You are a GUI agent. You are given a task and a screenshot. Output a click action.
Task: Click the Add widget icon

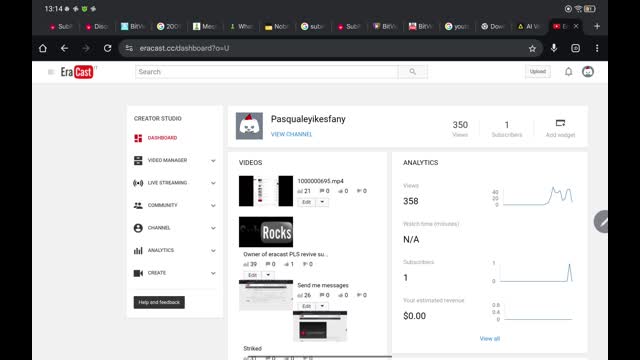point(560,123)
